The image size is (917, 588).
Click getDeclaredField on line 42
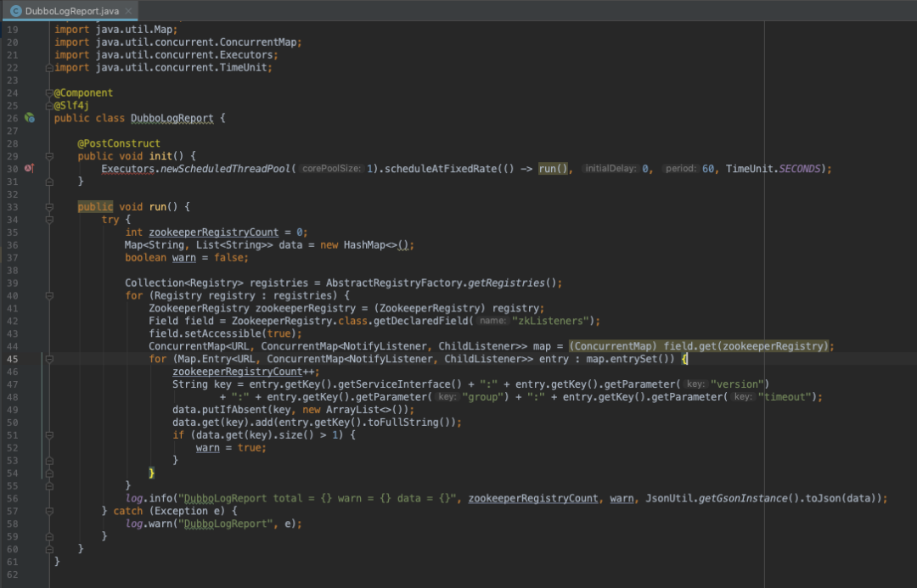coord(421,321)
